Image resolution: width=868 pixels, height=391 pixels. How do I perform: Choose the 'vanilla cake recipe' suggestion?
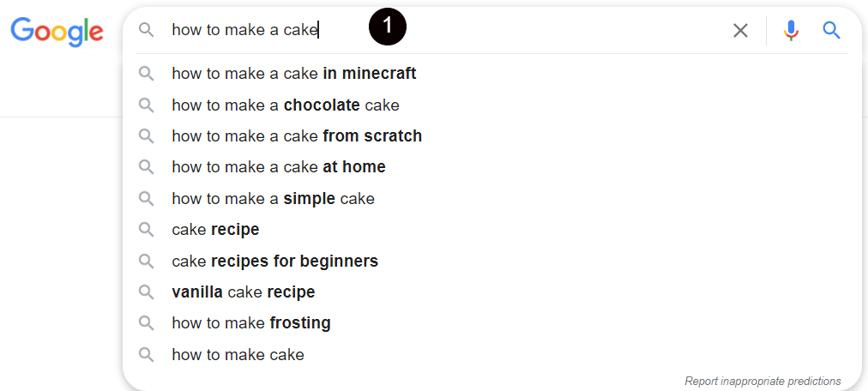491,292
